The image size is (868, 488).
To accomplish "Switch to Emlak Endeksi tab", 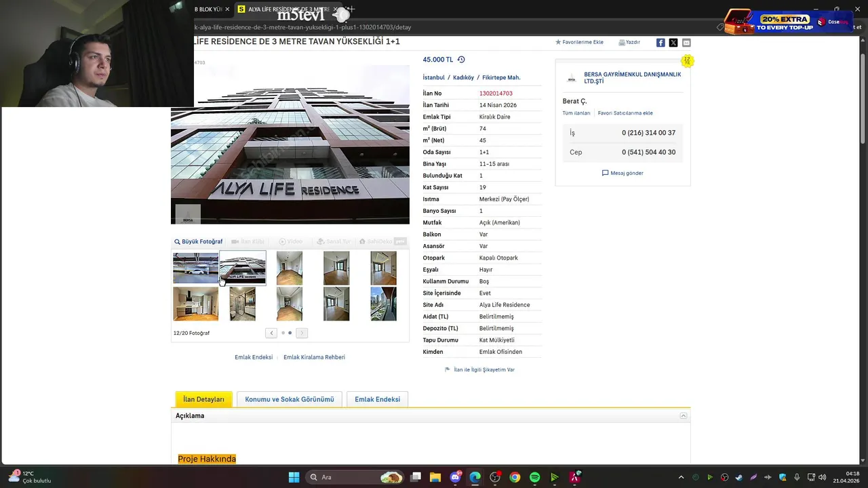I will pyautogui.click(x=377, y=399).
